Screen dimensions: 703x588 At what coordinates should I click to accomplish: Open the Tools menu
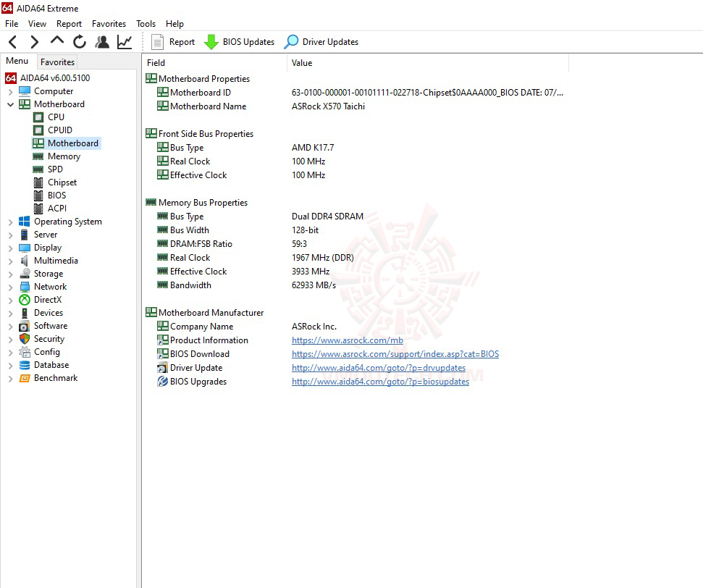pos(146,24)
